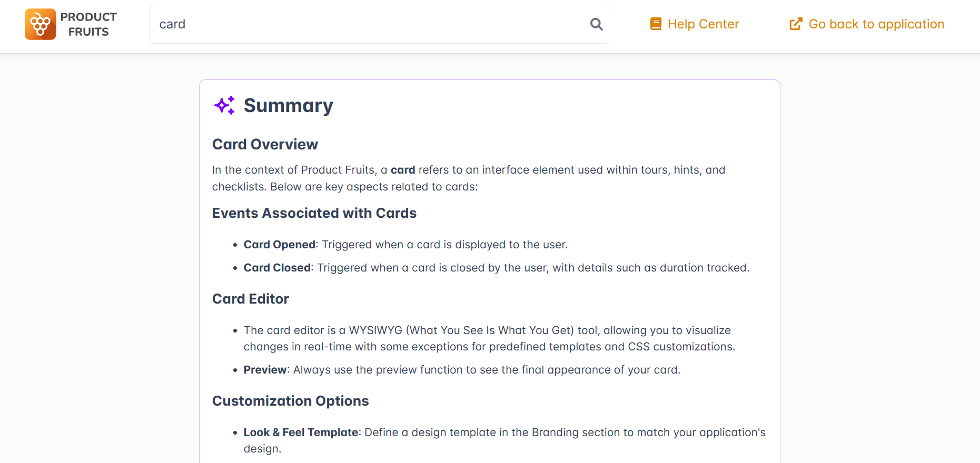
Task: Open the Help Center link
Action: (x=703, y=24)
